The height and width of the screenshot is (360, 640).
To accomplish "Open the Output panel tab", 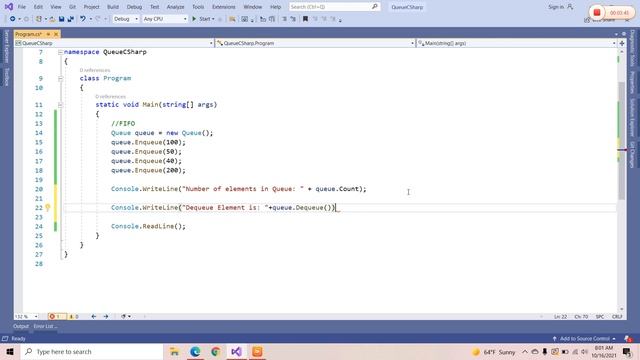I will click(21, 326).
